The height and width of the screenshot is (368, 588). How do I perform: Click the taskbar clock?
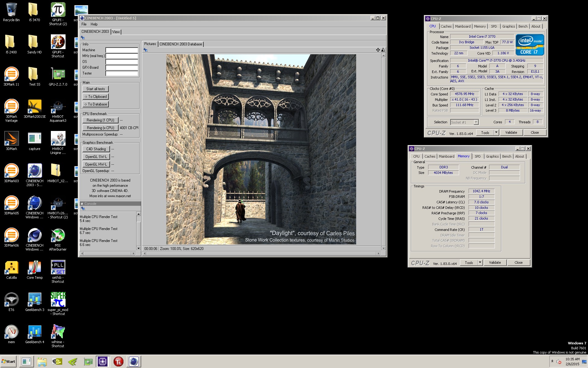click(x=572, y=362)
